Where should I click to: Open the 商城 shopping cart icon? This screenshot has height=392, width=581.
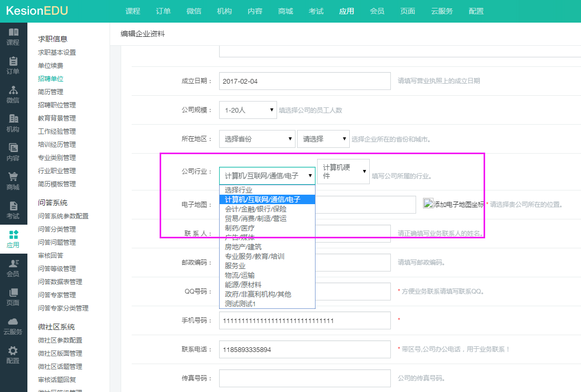(x=13, y=177)
